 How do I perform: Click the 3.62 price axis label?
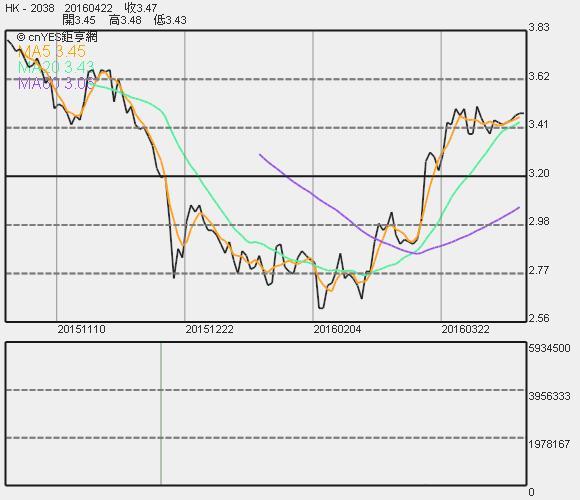(x=539, y=77)
